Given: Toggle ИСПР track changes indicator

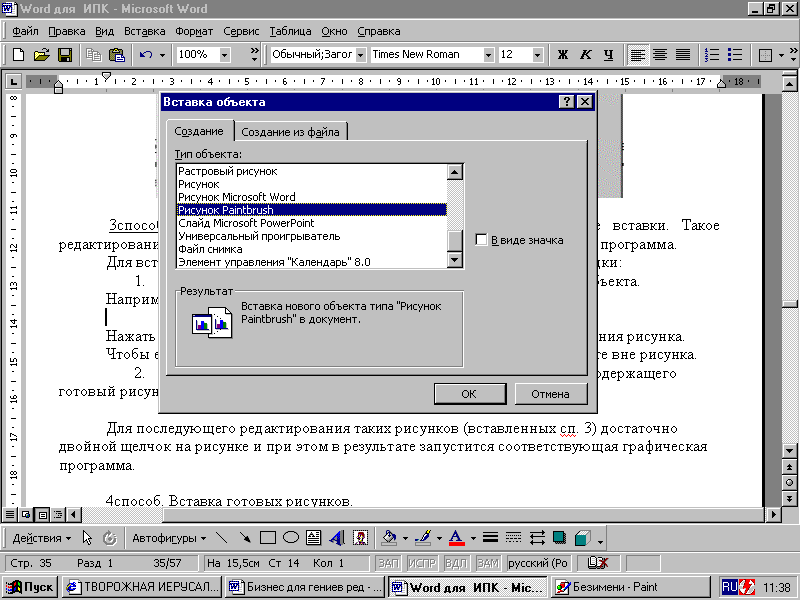Looking at the screenshot, I should coord(422,563).
